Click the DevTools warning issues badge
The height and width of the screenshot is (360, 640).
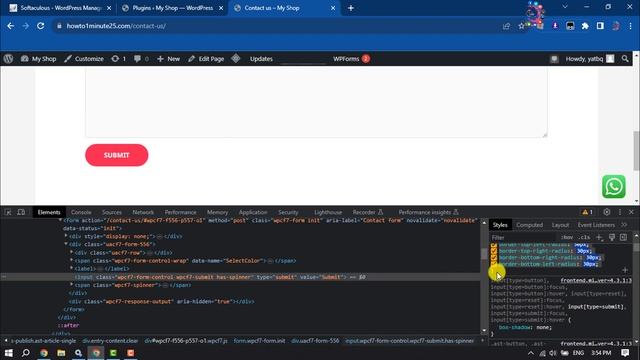(x=587, y=212)
